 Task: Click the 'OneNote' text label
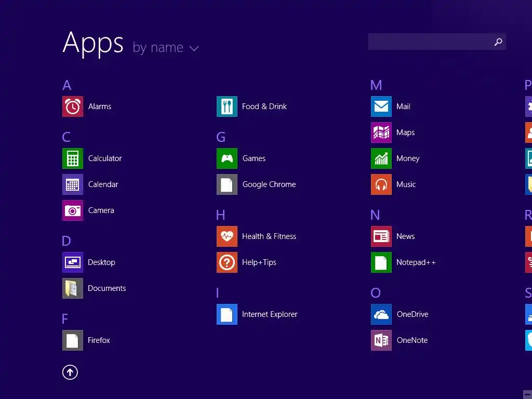[x=412, y=340]
